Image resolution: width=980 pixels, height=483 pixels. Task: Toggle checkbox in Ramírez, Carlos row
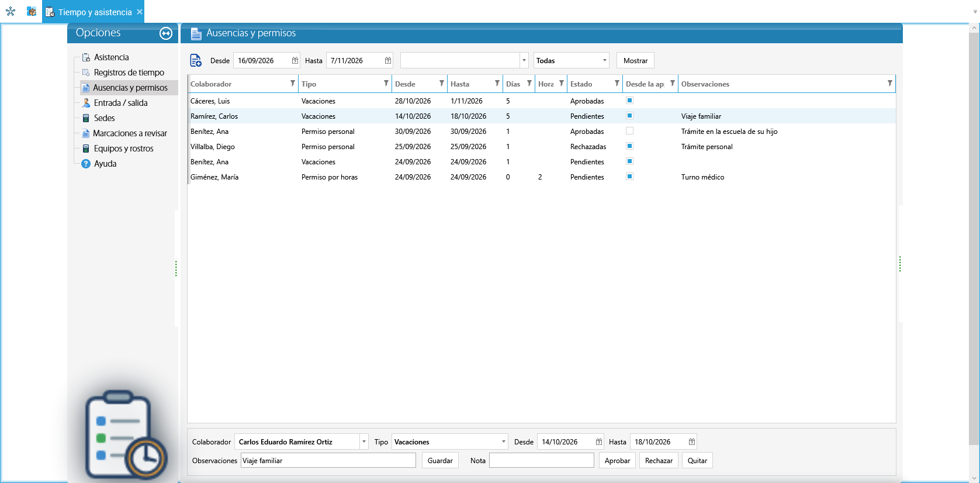(629, 116)
